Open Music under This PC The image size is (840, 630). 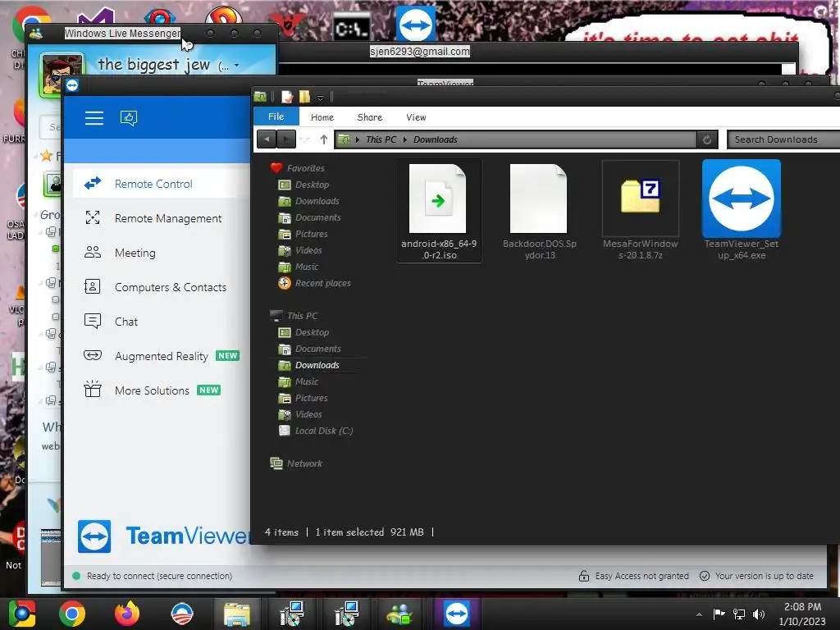click(x=307, y=382)
